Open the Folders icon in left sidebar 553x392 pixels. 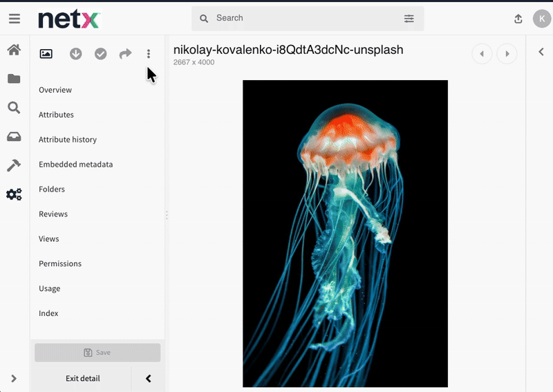[x=14, y=79]
